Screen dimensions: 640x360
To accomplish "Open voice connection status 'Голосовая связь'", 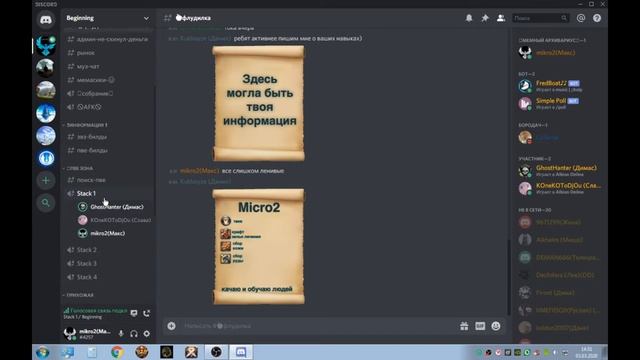I will [95, 311].
